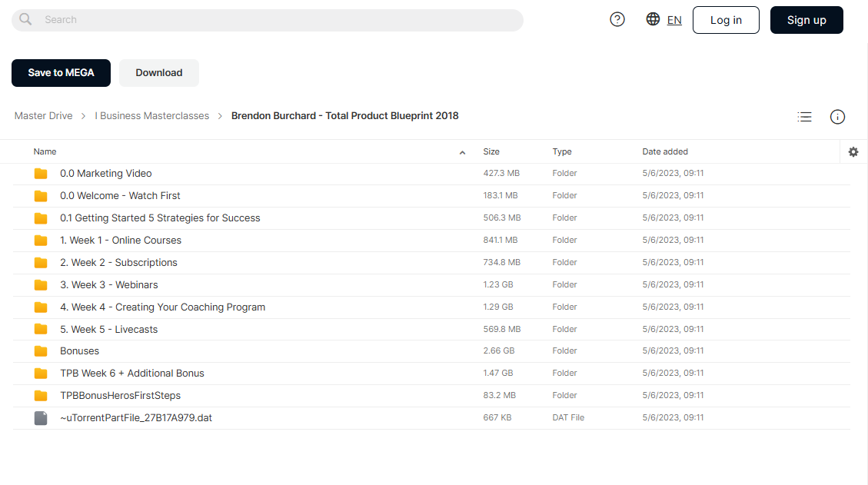Click Save to MEGA button

(61, 73)
